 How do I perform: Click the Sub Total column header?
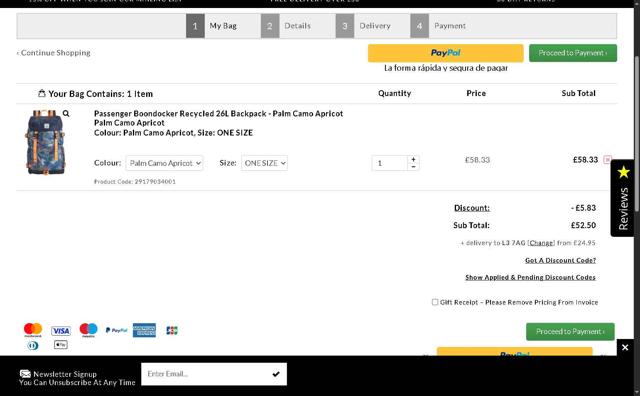pos(578,93)
